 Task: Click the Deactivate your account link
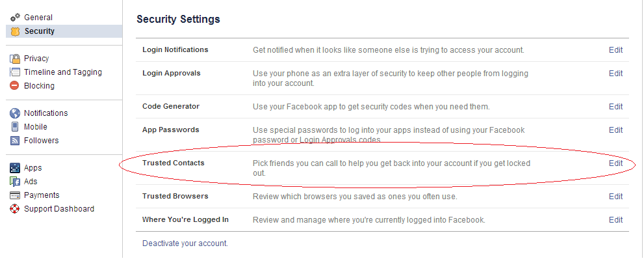pyautogui.click(x=185, y=243)
